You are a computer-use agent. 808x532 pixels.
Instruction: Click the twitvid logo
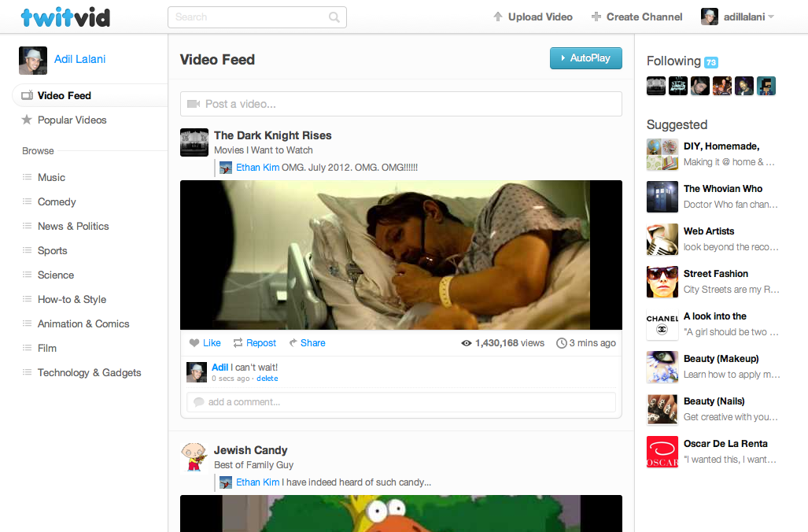coord(65,17)
